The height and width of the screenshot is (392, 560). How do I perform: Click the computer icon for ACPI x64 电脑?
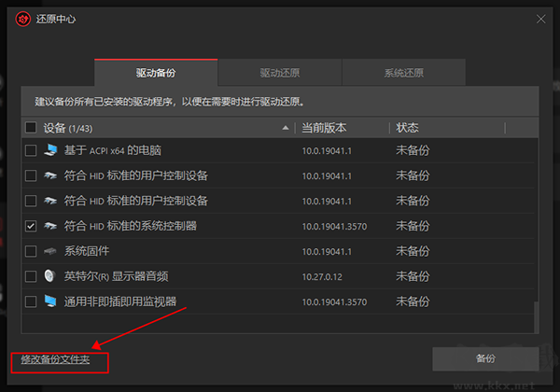(50, 150)
